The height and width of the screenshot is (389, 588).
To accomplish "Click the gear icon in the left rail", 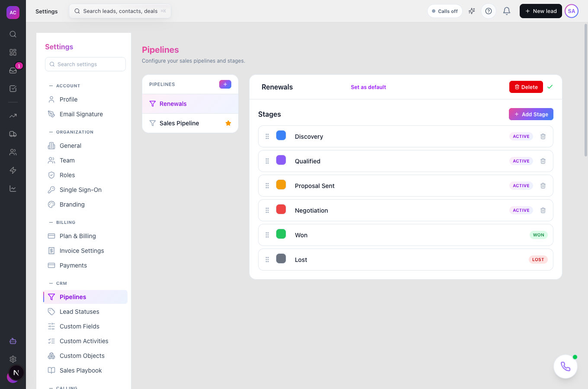I will 13,359.
